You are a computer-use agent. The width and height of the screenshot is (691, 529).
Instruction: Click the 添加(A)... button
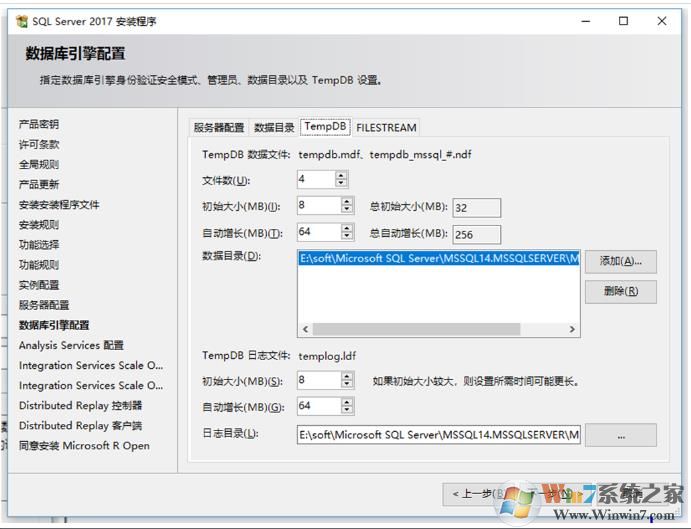(620, 261)
